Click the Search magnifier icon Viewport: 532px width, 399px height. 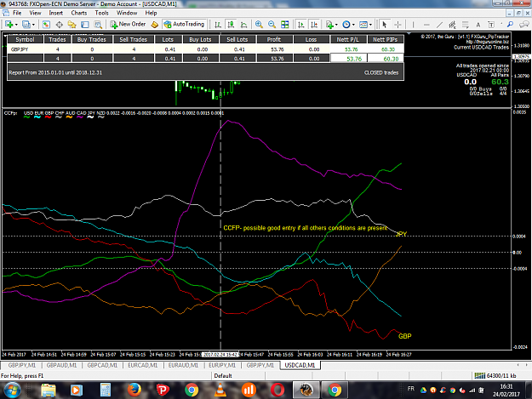point(510,25)
